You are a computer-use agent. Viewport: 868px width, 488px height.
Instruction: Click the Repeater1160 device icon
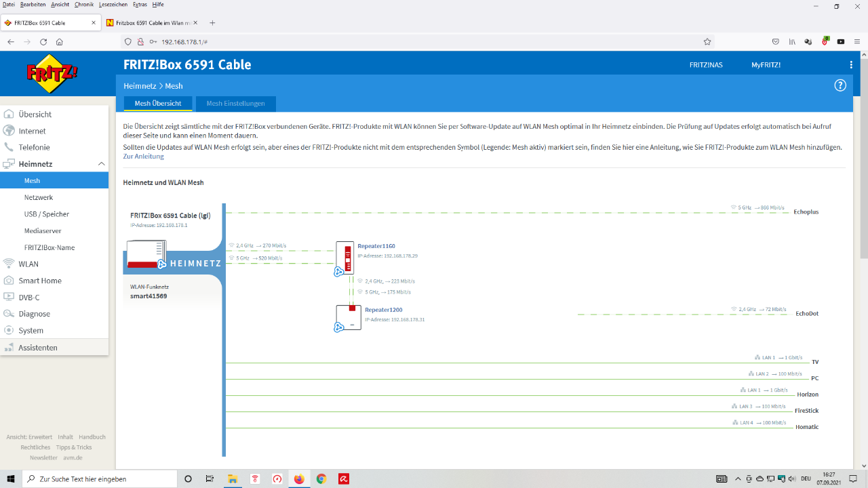344,258
